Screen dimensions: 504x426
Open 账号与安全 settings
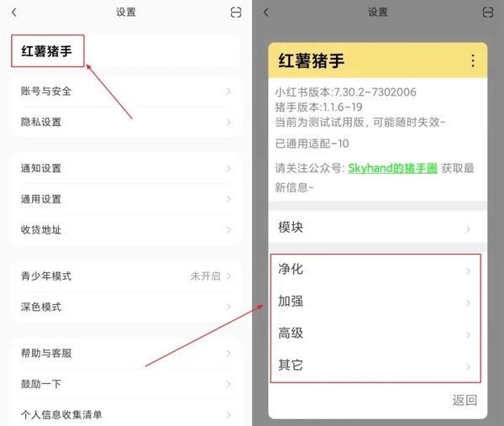pyautogui.click(x=125, y=92)
